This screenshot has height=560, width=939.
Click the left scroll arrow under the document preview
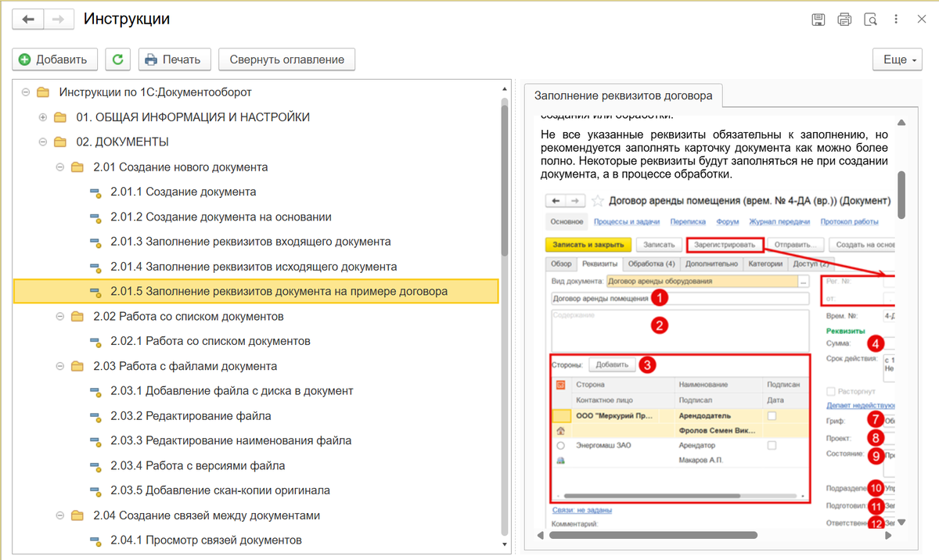(539, 536)
